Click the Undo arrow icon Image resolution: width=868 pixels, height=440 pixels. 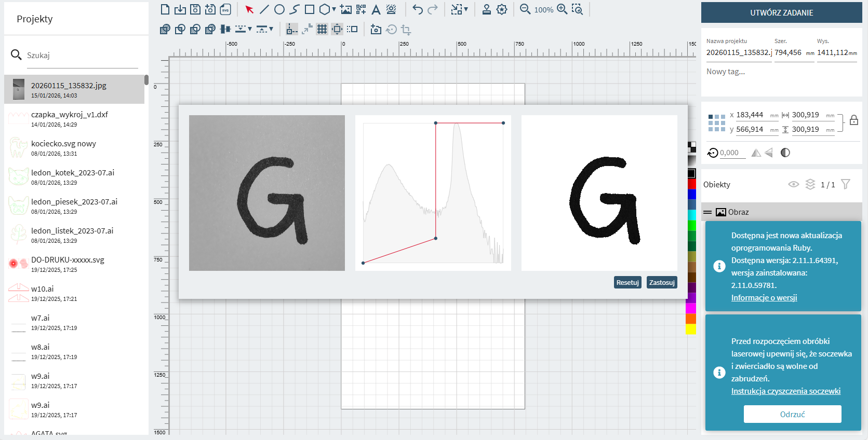point(418,9)
